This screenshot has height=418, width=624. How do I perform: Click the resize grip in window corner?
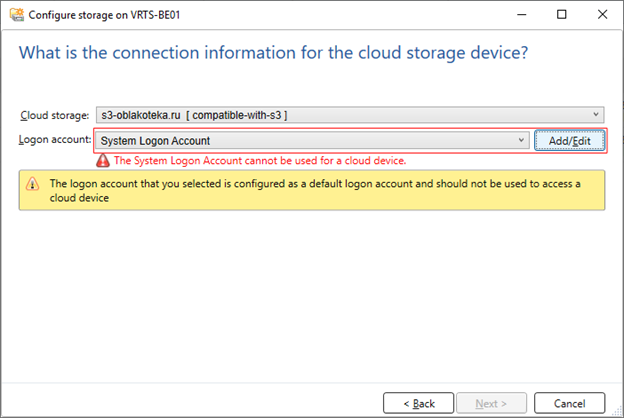[x=617, y=411]
